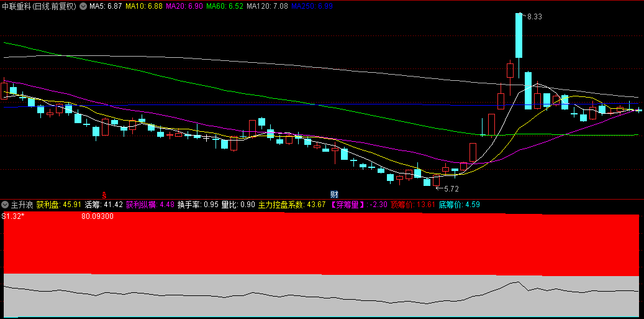The height and width of the screenshot is (319, 644).
Task: Select the 获利纵横: 4.48 value
Action: point(150,205)
